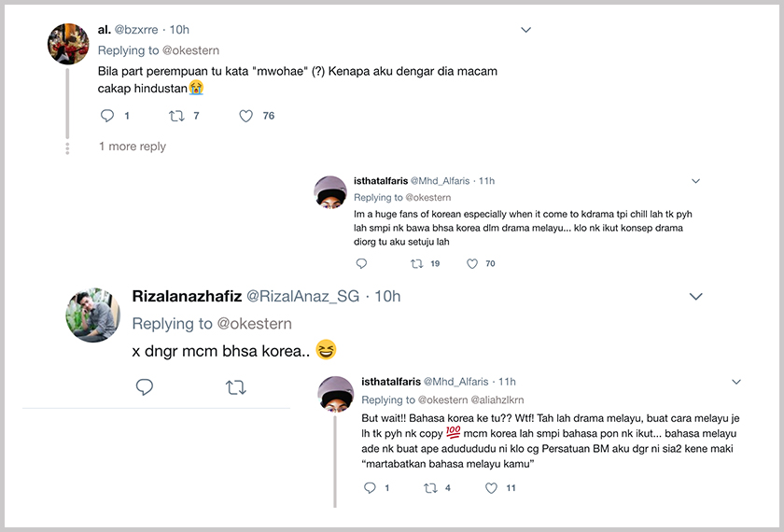Reply to isthatalfaris tweet about kdrama
The width and height of the screenshot is (784, 532).
coord(361,264)
